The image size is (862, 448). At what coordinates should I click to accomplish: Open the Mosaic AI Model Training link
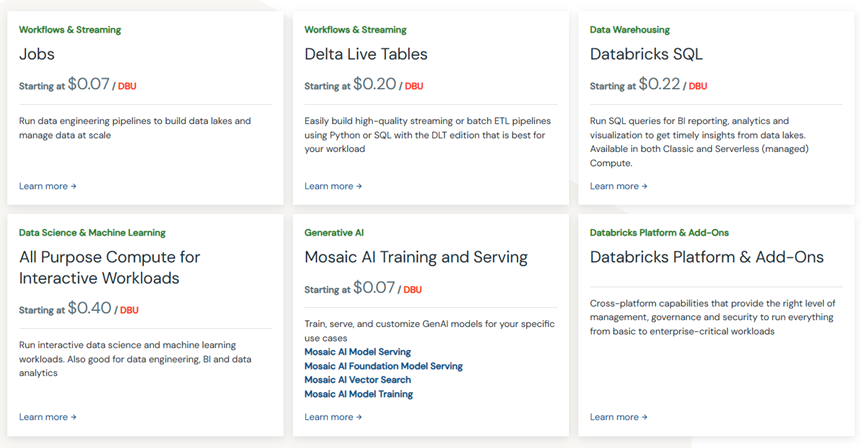(x=358, y=394)
